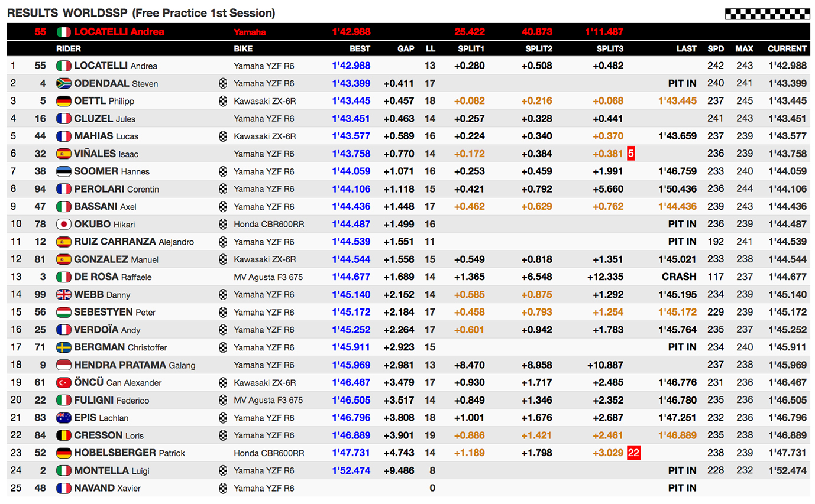The height and width of the screenshot is (504, 815).
Task: Select rider name CLUZEL Jules
Action: click(x=105, y=119)
